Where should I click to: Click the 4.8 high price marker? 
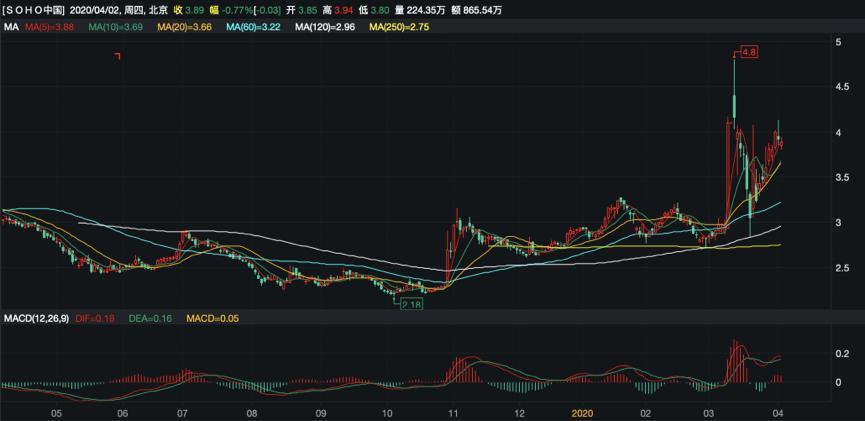tap(747, 51)
